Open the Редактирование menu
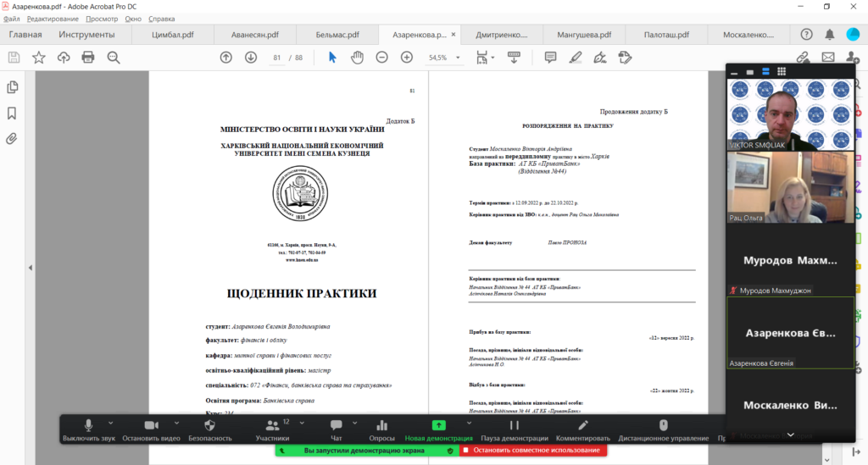Viewport: 868px width, 465px height. tap(53, 19)
